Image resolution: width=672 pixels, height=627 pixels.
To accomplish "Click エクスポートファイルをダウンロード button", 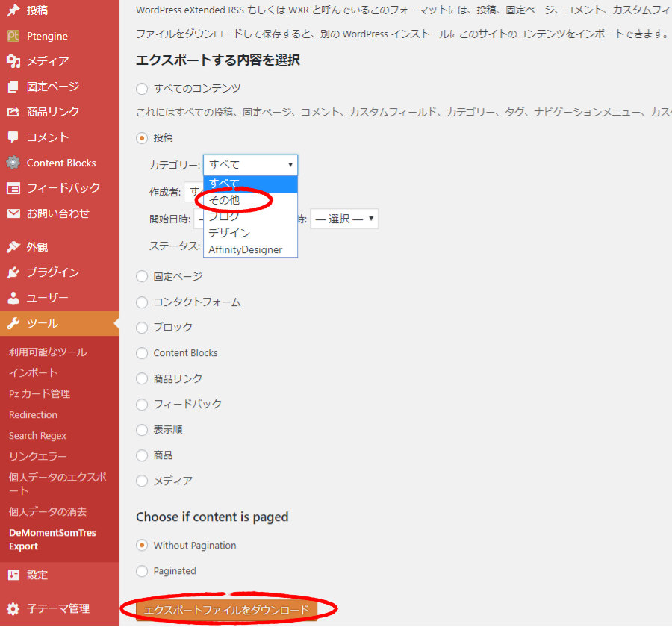I will [226, 610].
